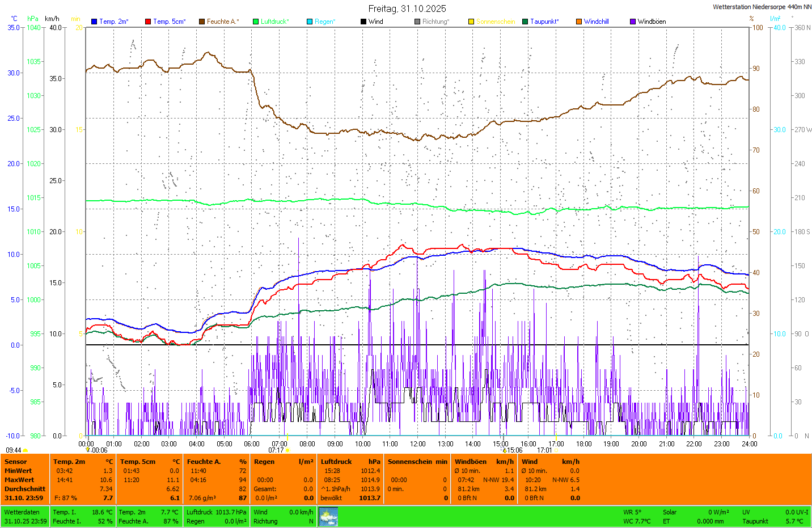
Task: Click the Wetterstation Niedersorpe station label
Action: [x=762, y=7]
